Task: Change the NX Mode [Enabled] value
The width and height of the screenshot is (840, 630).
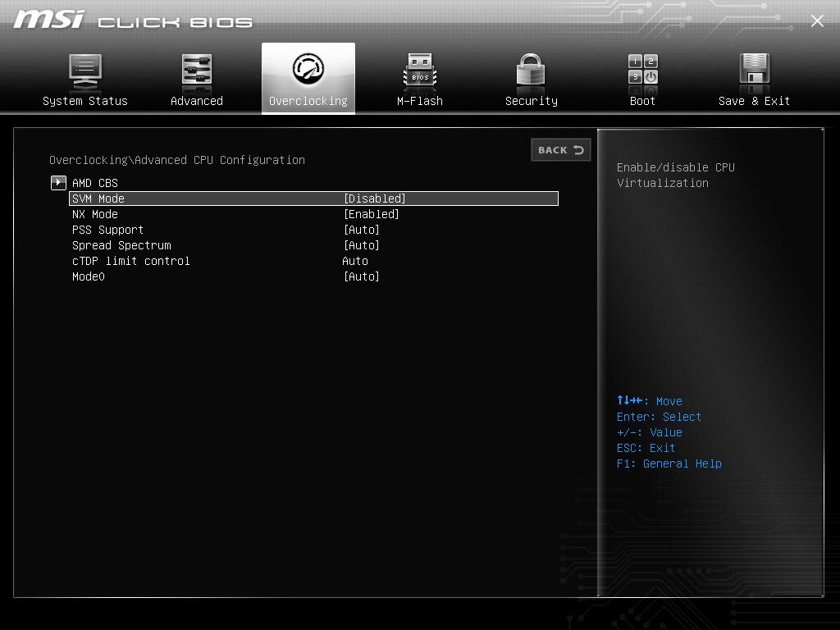Action: (x=372, y=214)
